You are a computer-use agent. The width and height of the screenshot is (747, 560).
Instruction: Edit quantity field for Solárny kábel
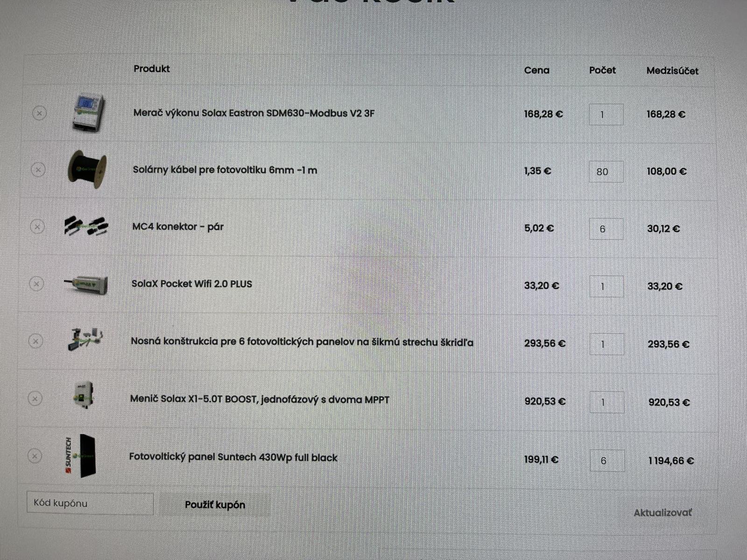(x=606, y=172)
